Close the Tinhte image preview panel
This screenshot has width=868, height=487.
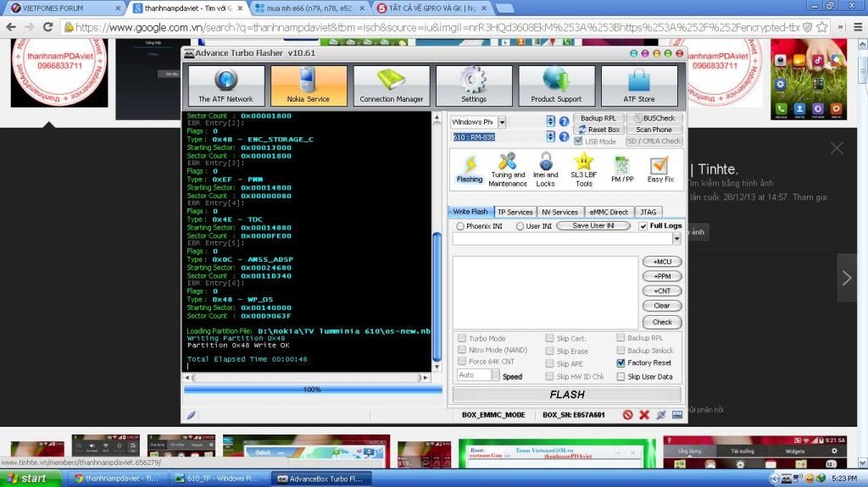click(x=837, y=147)
